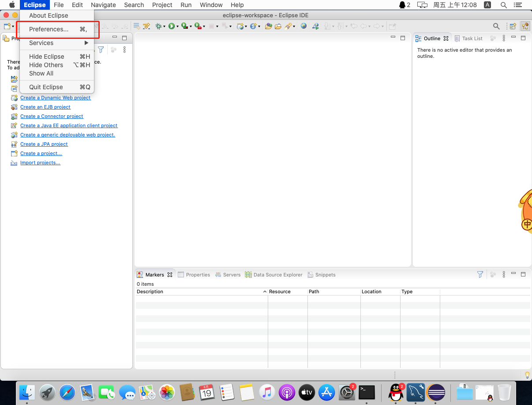The width and height of the screenshot is (532, 405).
Task: Open the Window menu in menu bar
Action: 211,5
